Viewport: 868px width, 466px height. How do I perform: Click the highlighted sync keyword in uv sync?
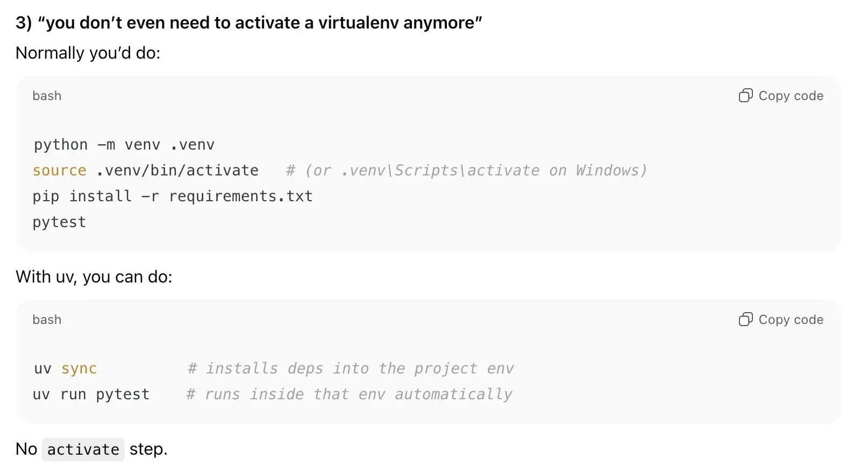pyautogui.click(x=79, y=368)
